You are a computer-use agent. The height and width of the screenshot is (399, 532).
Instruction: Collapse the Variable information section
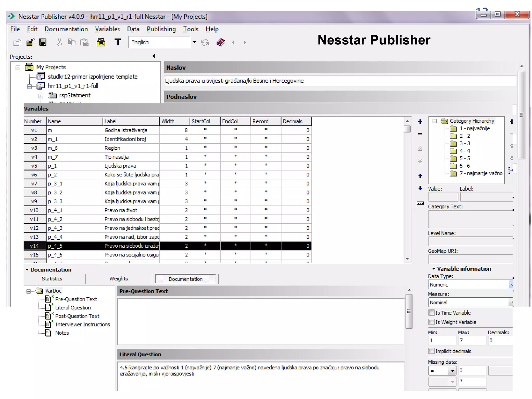pos(434,269)
